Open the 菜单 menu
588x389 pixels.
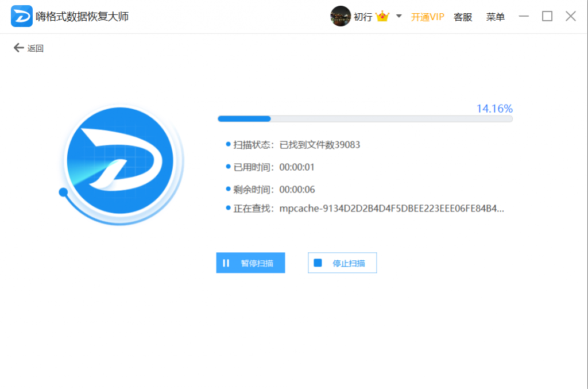click(495, 17)
